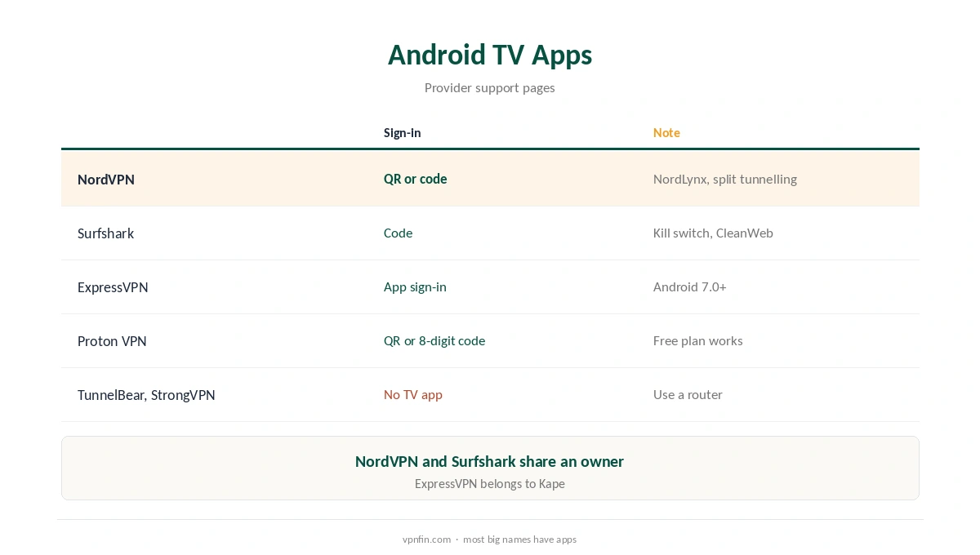
Task: Click 'ExpressVPN belongs to Kape' line
Action: click(490, 484)
